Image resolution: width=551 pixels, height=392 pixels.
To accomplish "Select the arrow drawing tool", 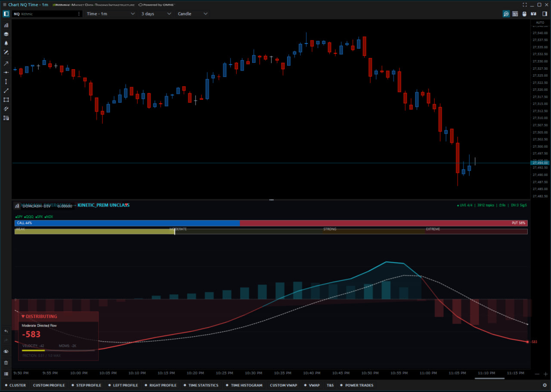I will tap(6, 63).
